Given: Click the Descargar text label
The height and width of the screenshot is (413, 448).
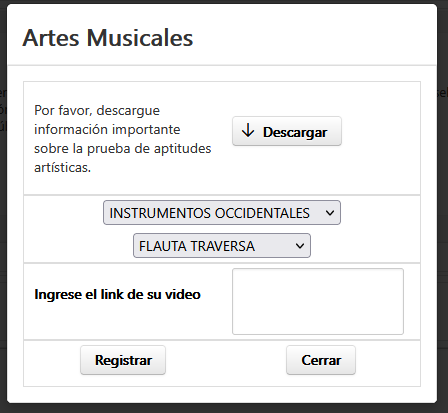Looking at the screenshot, I should point(295,132).
